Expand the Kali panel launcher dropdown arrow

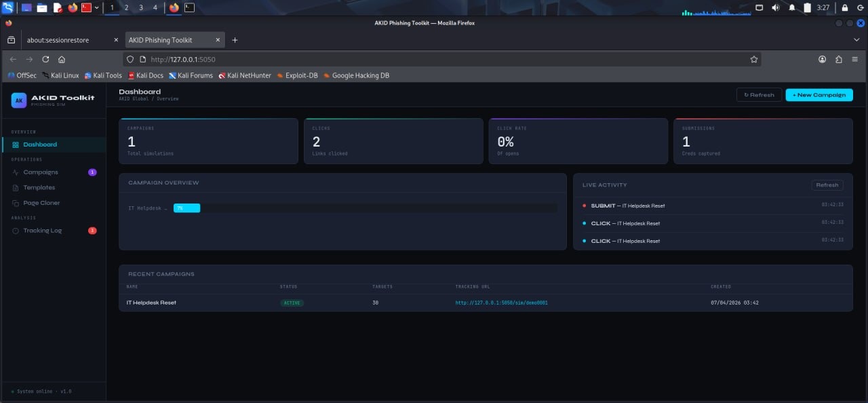click(x=97, y=8)
